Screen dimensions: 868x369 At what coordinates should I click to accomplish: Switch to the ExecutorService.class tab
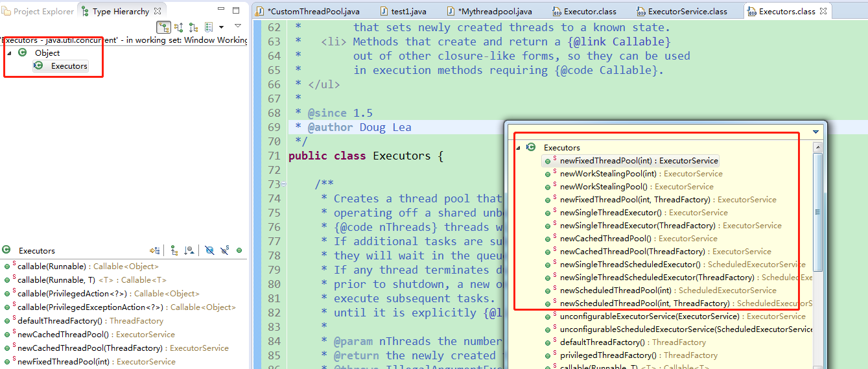pyautogui.click(x=682, y=12)
